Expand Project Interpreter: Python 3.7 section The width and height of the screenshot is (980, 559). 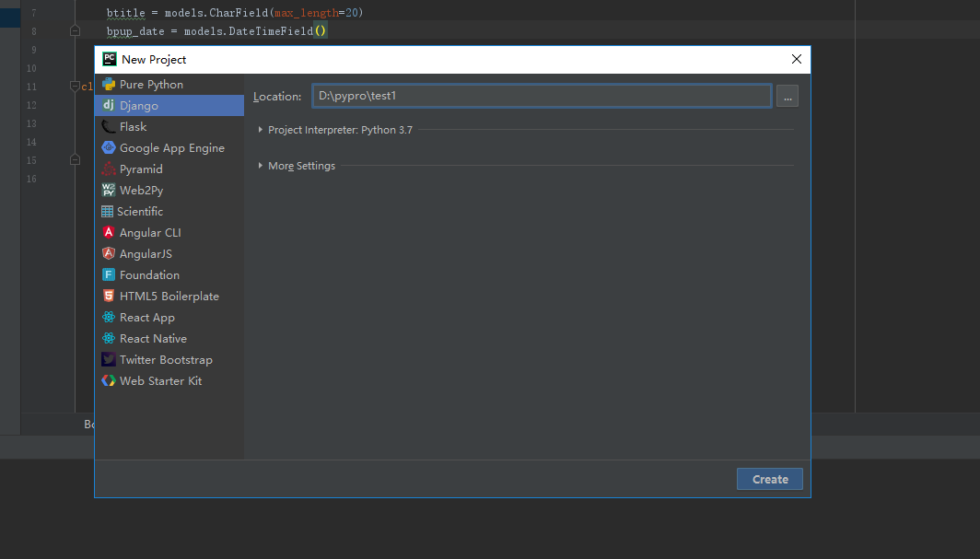pyautogui.click(x=260, y=130)
